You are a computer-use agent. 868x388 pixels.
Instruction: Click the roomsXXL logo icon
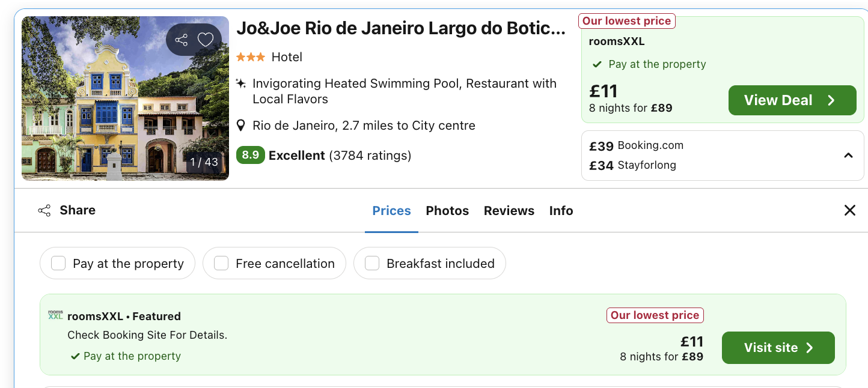pos(55,315)
